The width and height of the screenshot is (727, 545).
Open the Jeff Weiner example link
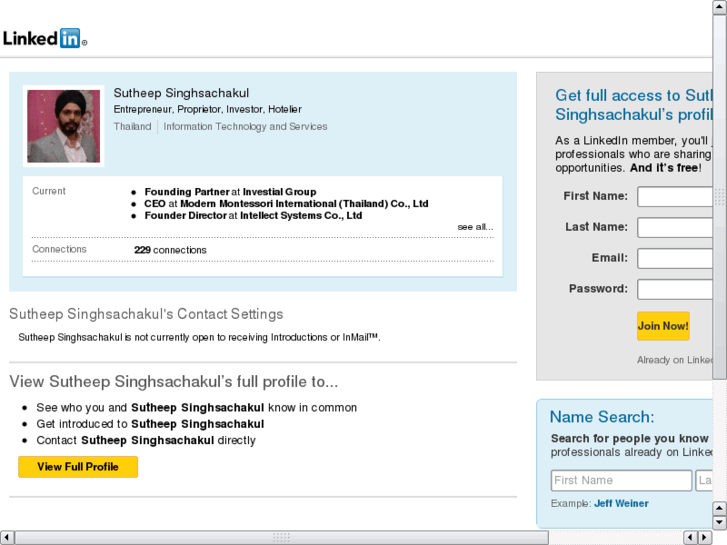621,503
